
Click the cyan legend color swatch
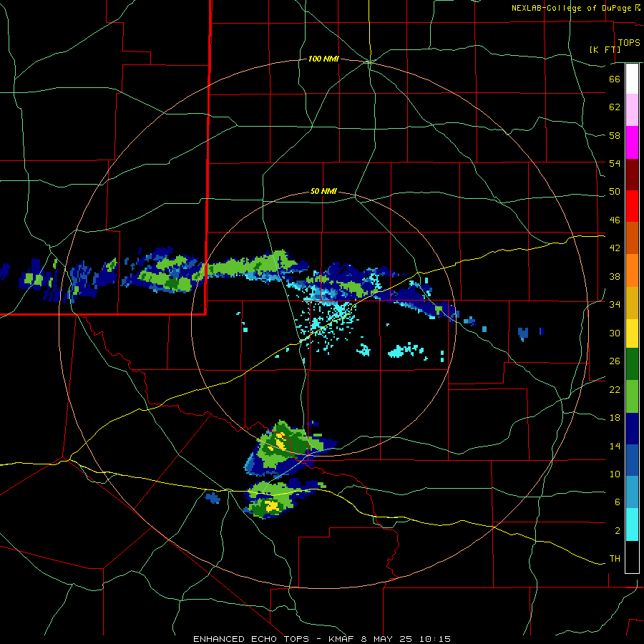point(632,525)
